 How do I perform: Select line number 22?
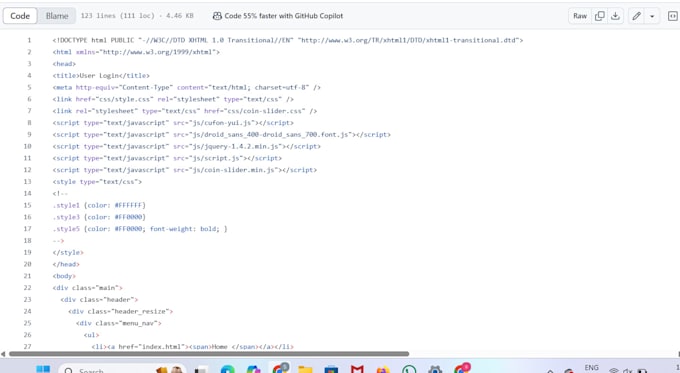27,288
